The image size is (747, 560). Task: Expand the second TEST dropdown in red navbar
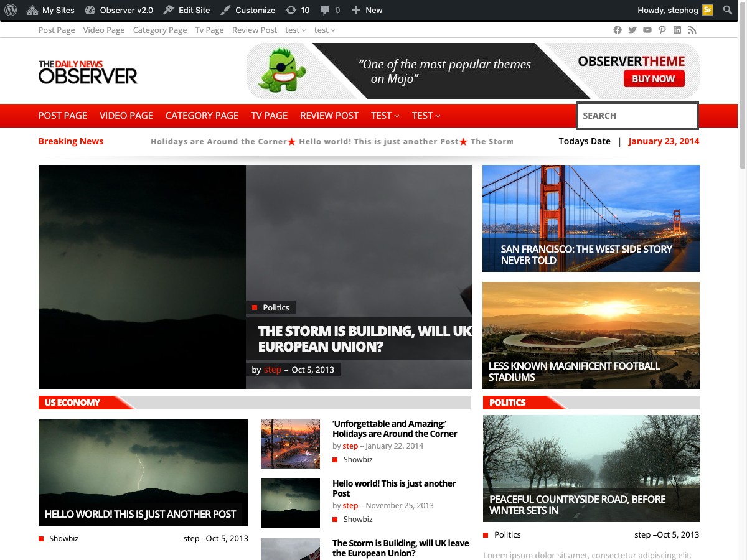[426, 115]
